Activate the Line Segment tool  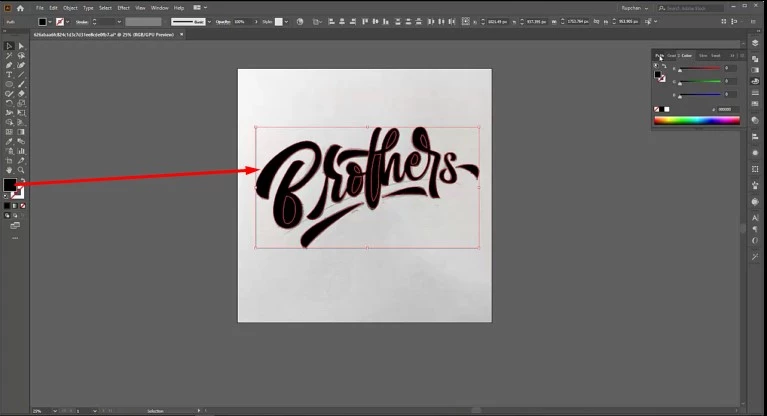[x=21, y=74]
